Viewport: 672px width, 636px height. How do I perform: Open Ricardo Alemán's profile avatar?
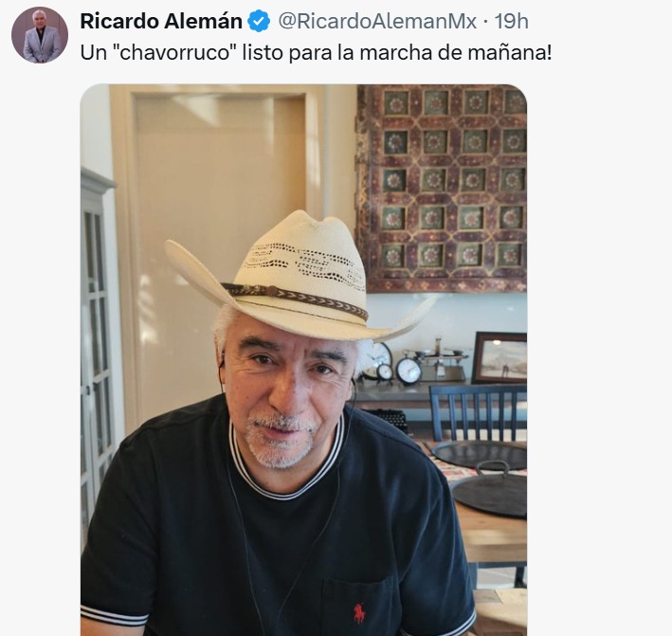[40, 35]
